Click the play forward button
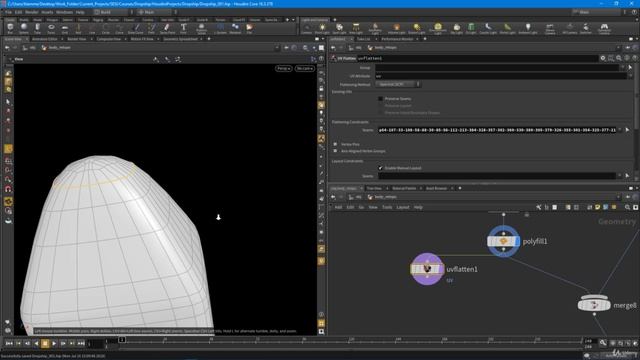 coord(54,343)
